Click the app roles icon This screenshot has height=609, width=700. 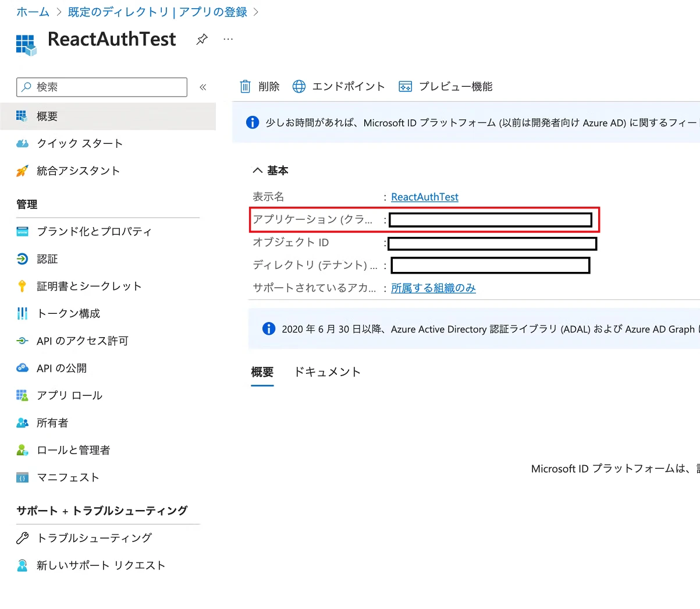(x=22, y=395)
